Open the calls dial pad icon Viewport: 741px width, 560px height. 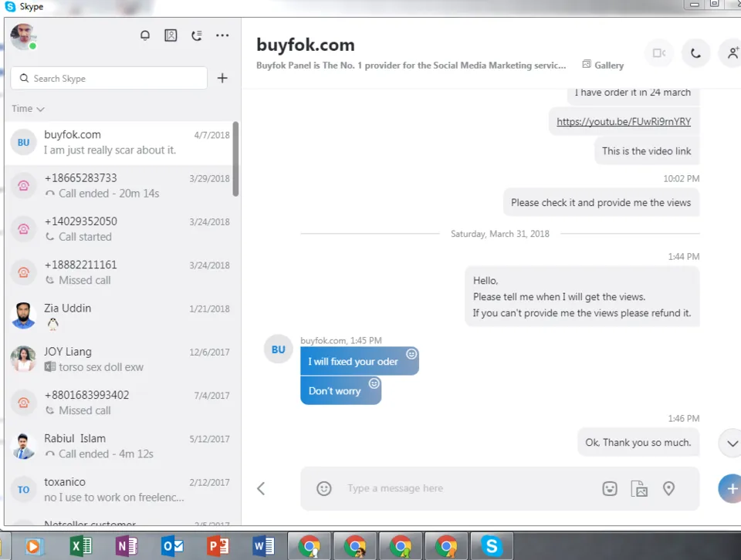tap(197, 35)
